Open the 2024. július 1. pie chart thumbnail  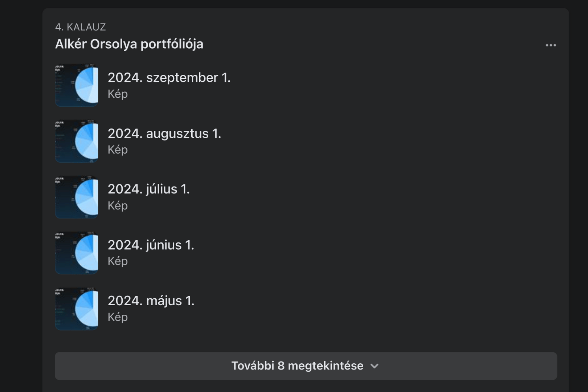(x=77, y=197)
